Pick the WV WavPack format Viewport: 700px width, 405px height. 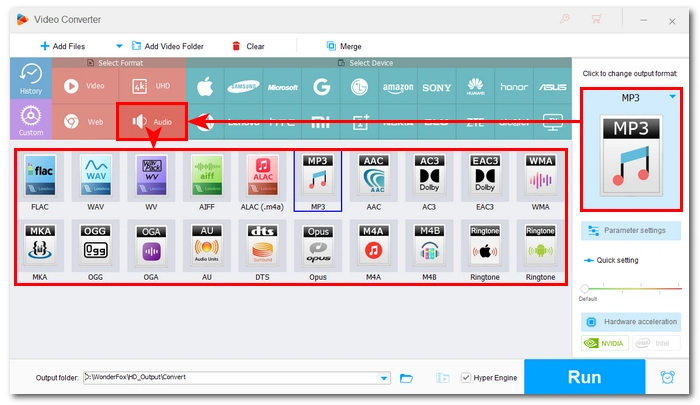151,176
